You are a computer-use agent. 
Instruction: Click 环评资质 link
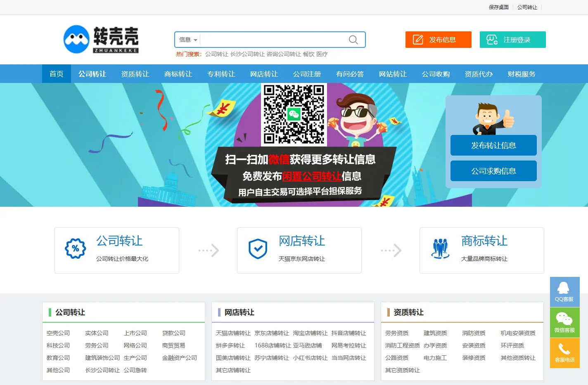[512, 345]
